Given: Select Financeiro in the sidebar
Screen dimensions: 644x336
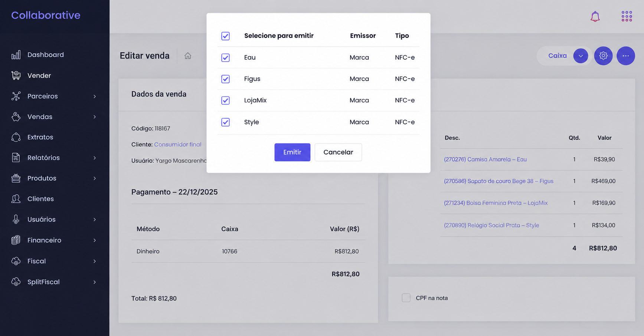Looking at the screenshot, I should click(44, 240).
